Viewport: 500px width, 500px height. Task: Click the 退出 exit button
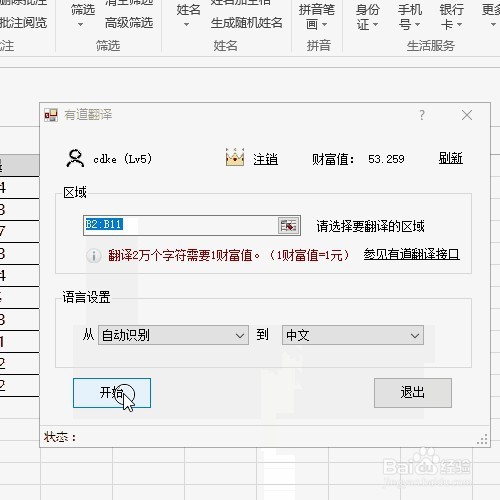[x=413, y=393]
